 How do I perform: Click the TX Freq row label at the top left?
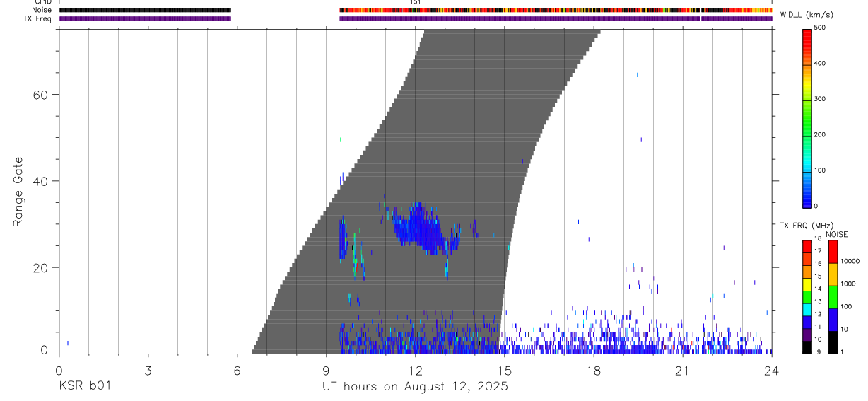coord(37,18)
